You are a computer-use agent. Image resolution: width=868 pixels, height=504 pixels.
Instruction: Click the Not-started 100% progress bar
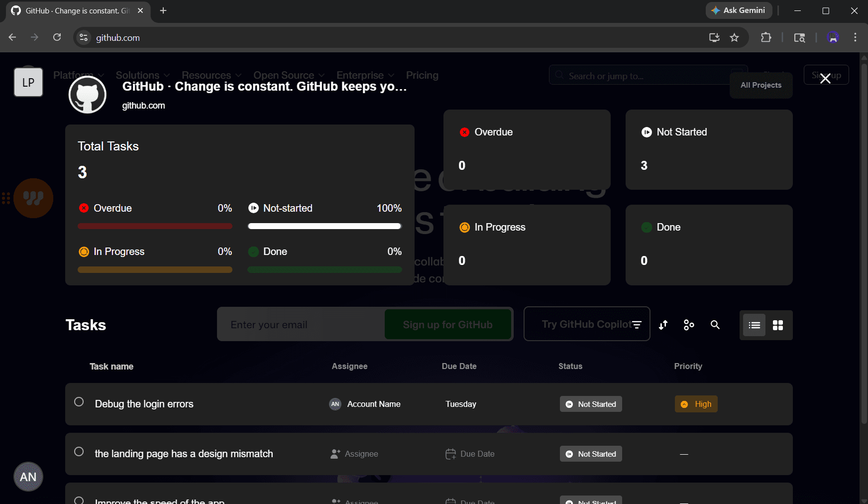click(x=325, y=226)
